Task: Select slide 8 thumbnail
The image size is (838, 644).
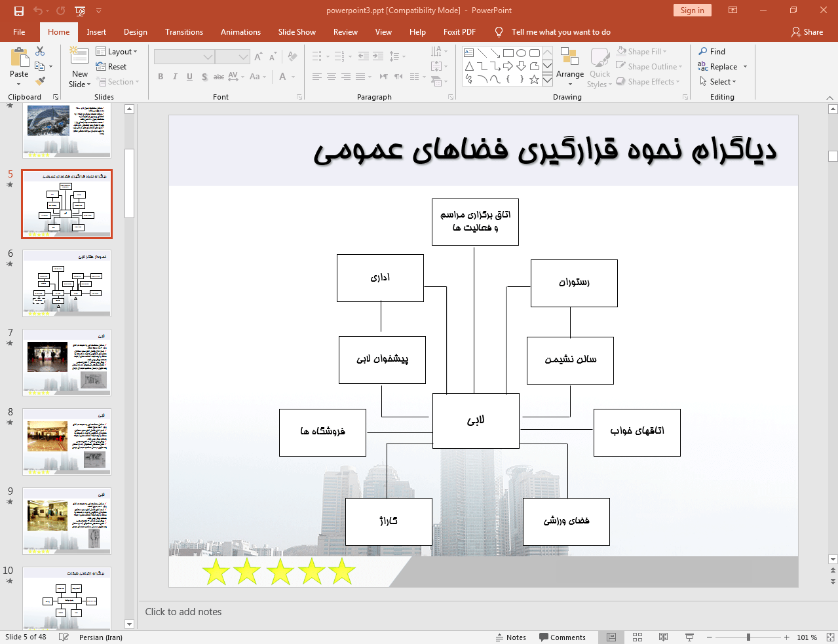Action: tap(67, 442)
